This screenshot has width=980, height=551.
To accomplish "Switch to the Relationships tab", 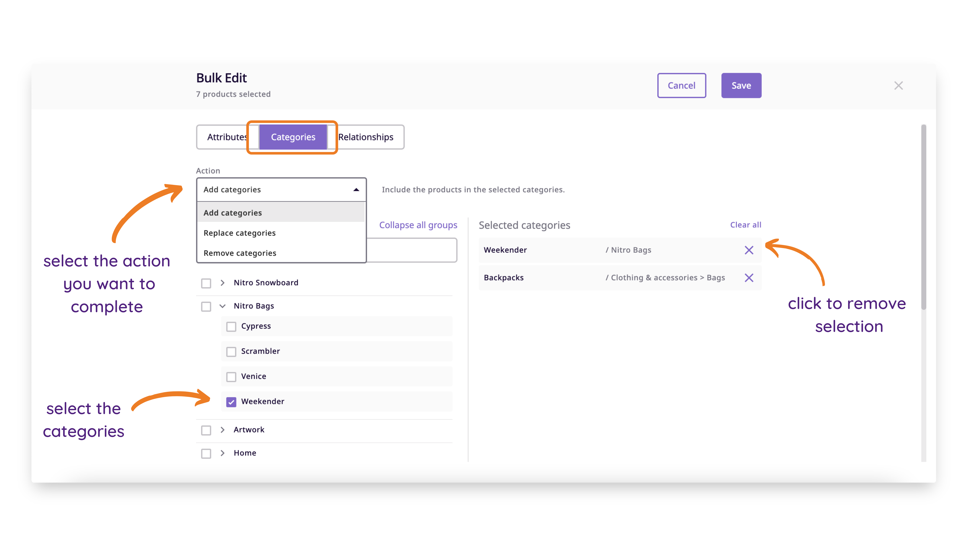I will pyautogui.click(x=366, y=137).
